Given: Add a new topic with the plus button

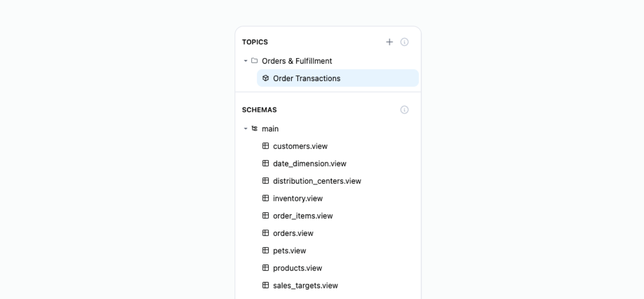Looking at the screenshot, I should click(x=389, y=42).
